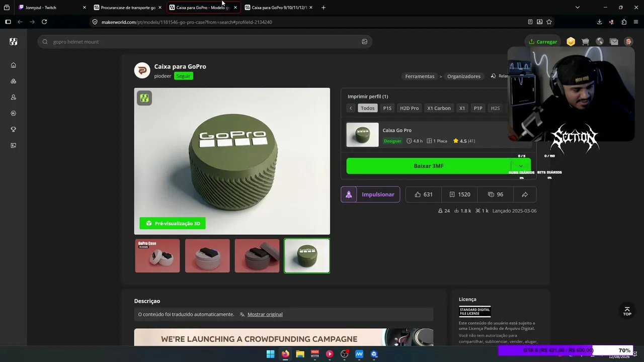
Task: Select the fourth thumbnail with green lid
Action: [307, 256]
